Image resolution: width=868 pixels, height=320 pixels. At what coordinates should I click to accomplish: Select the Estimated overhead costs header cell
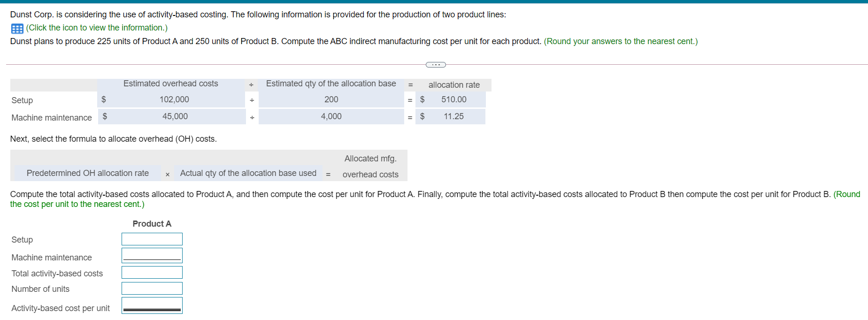click(171, 84)
